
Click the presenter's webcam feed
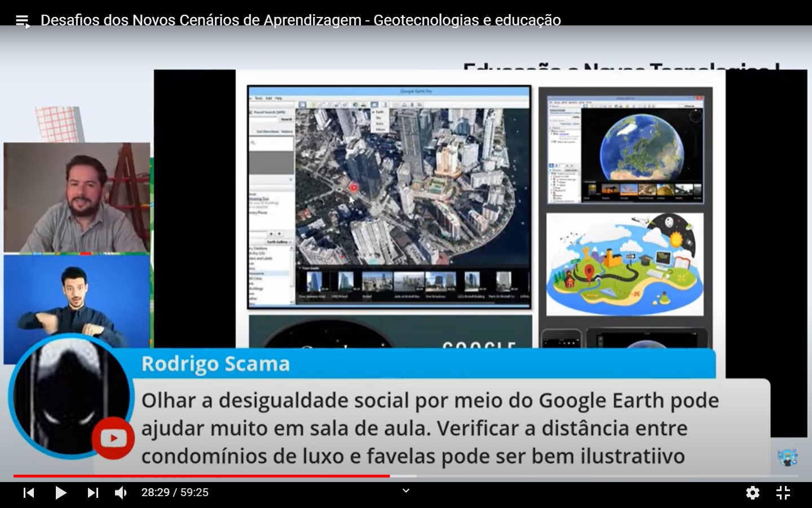click(77, 197)
